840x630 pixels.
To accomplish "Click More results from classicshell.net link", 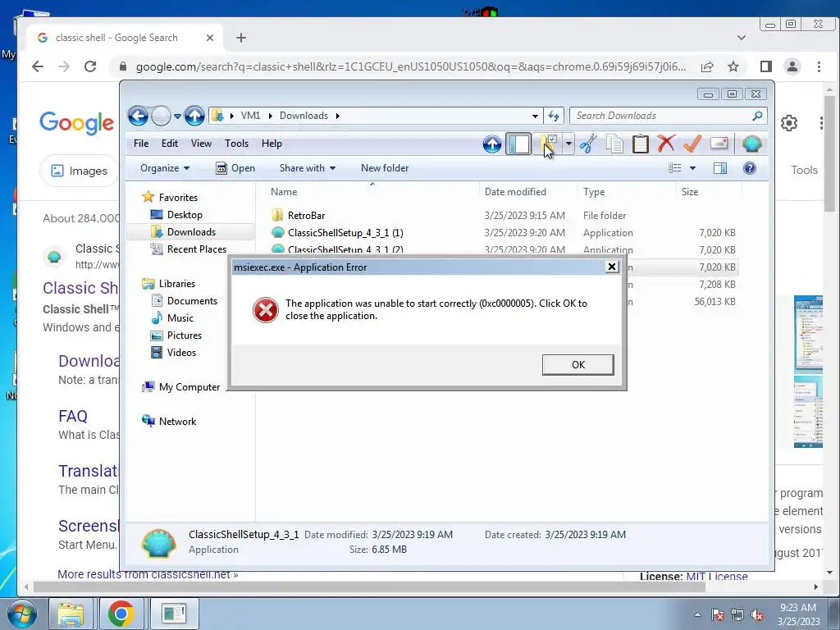I will coord(148,574).
